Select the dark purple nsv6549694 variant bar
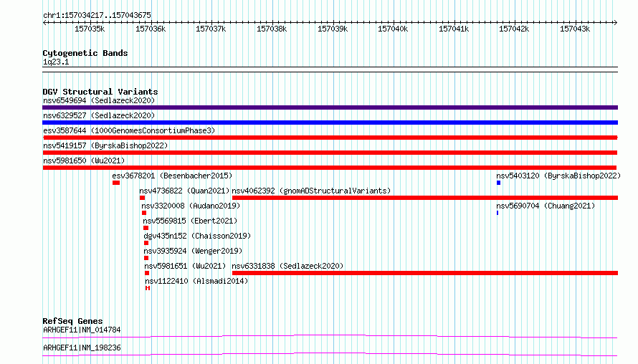638x364 pixels. click(330, 107)
